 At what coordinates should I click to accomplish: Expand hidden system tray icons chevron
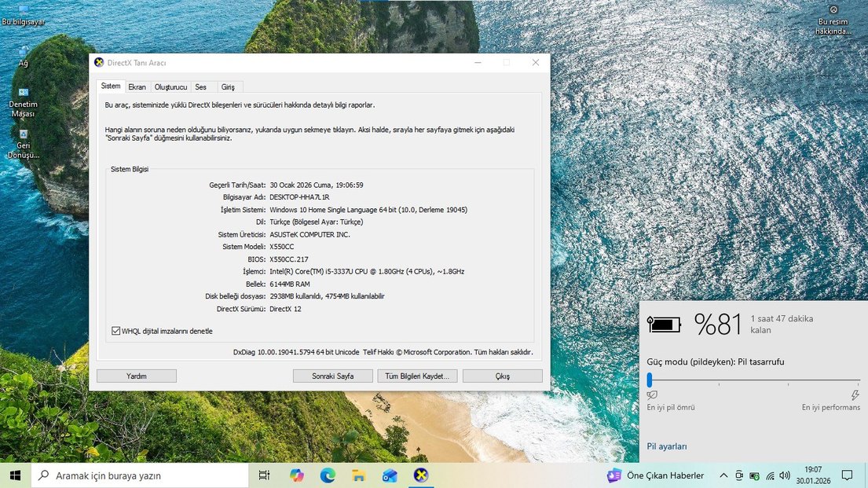point(723,475)
